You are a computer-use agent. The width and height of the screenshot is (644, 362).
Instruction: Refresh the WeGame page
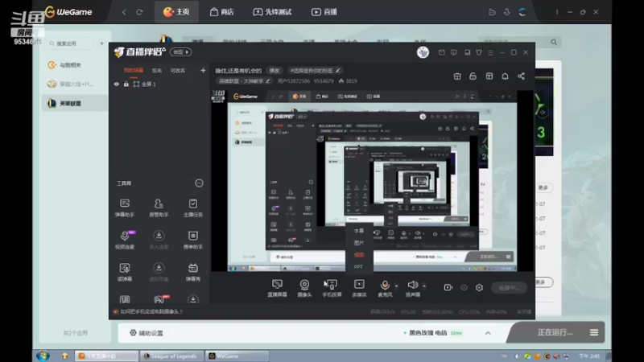[x=139, y=12]
